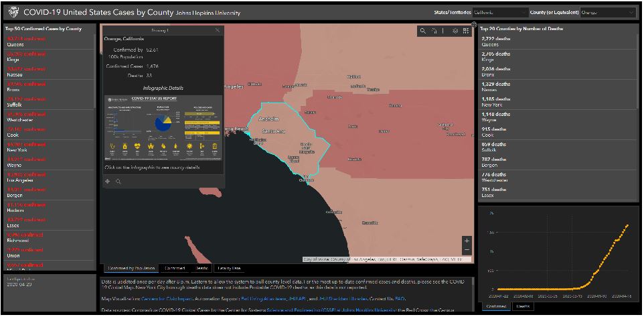Select Westchester 776 deaths entry
Image resolution: width=644 pixels, height=317 pixels.
[x=558, y=178]
